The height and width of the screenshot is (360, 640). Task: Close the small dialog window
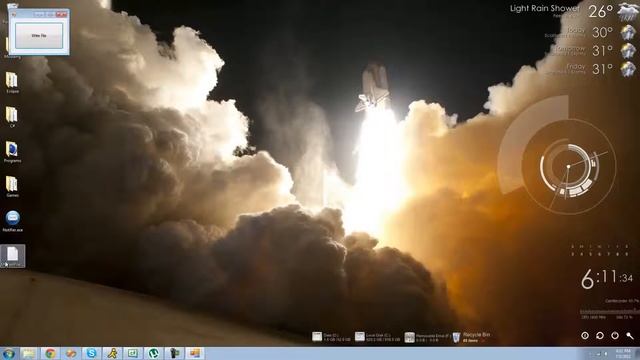[x=62, y=14]
